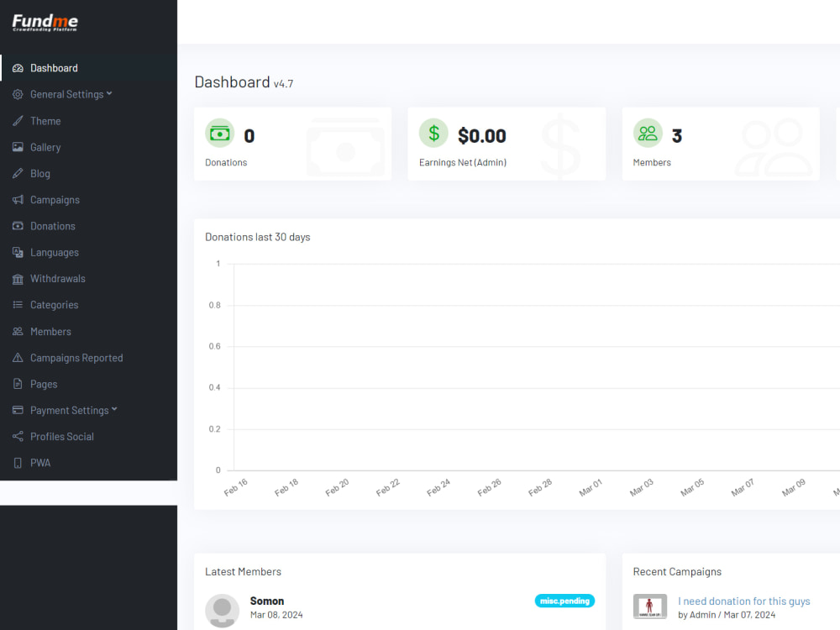Open the Gallery image icon
This screenshot has height=630, width=840.
click(18, 147)
